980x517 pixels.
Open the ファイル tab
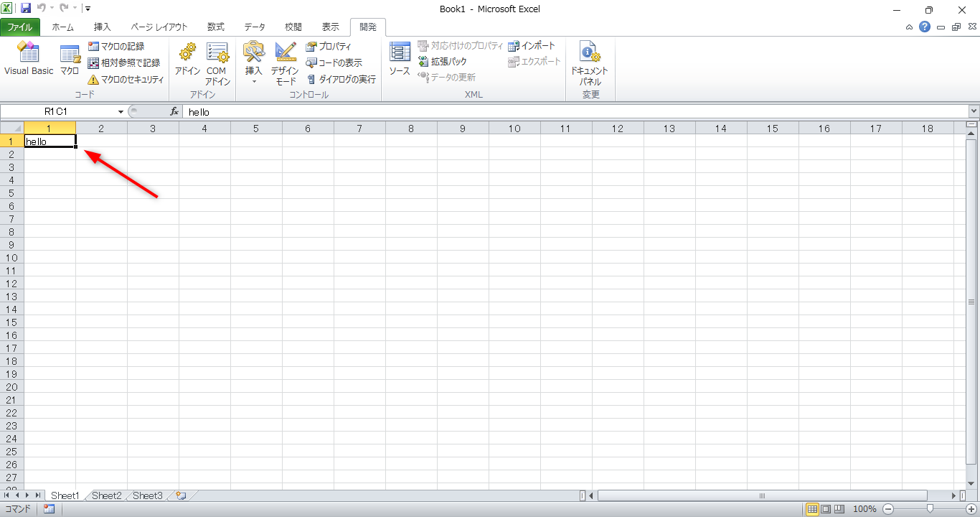(20, 27)
